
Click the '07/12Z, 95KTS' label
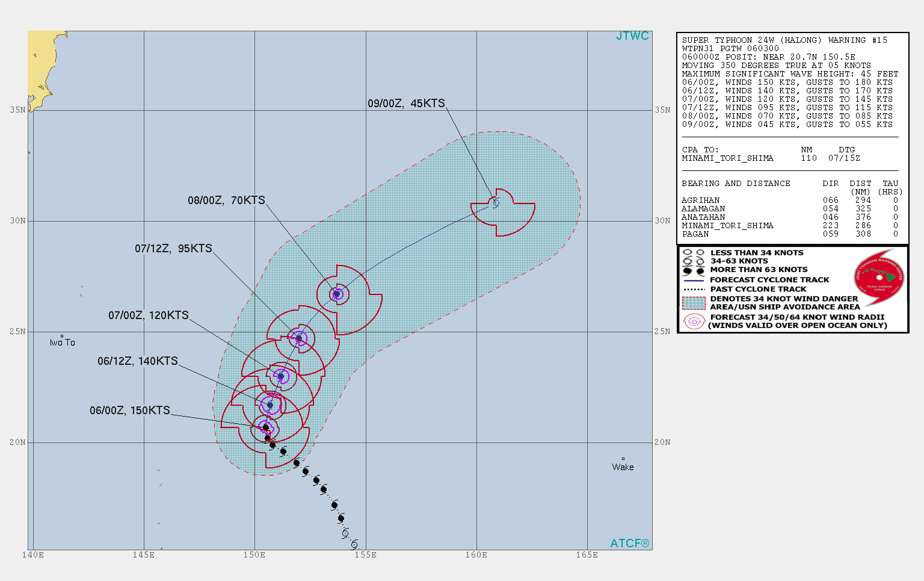pyautogui.click(x=173, y=249)
